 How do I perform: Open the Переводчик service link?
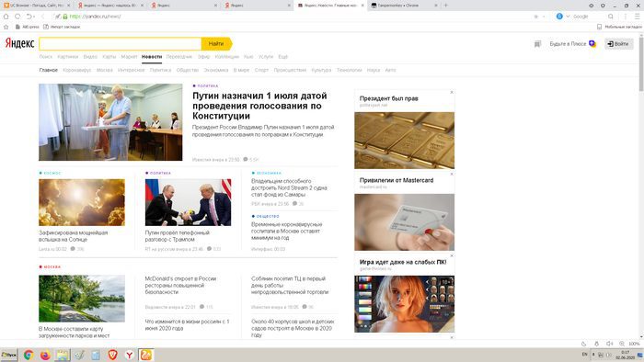click(179, 57)
